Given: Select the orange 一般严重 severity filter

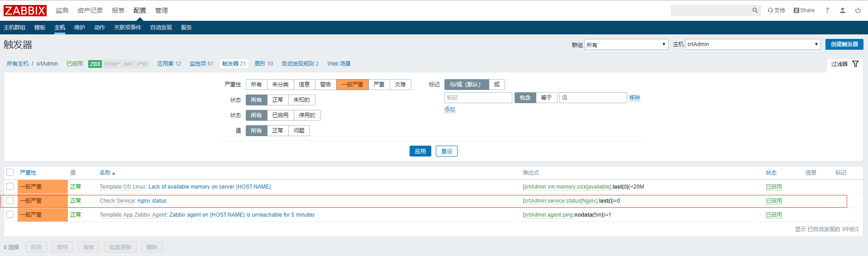Looking at the screenshot, I should [352, 85].
